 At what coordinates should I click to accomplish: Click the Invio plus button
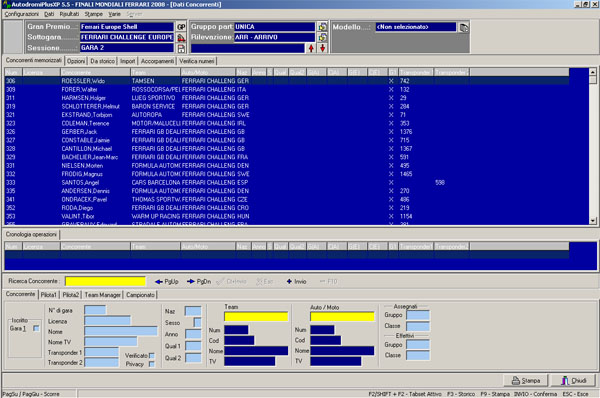click(x=297, y=282)
